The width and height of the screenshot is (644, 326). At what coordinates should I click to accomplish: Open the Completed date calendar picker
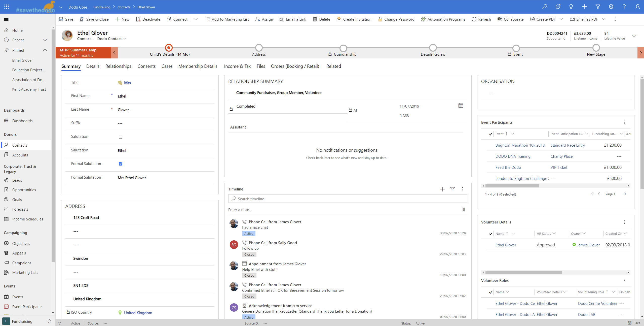[461, 106]
